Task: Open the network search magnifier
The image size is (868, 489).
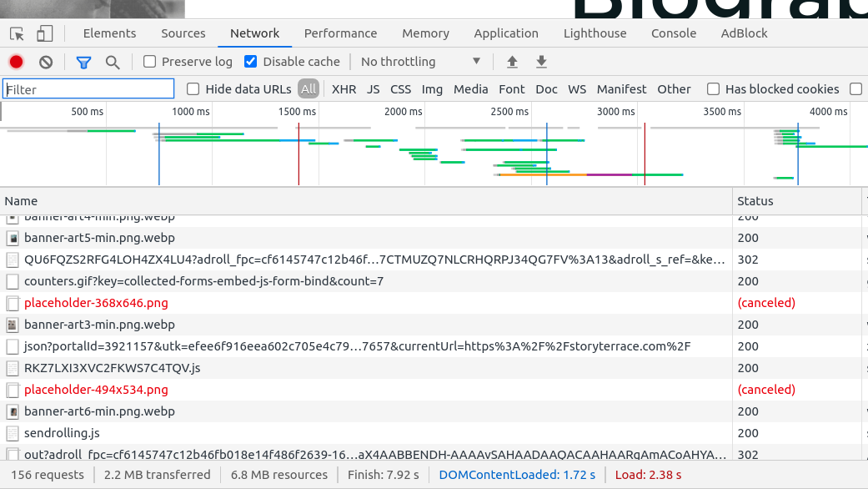Action: [x=113, y=62]
